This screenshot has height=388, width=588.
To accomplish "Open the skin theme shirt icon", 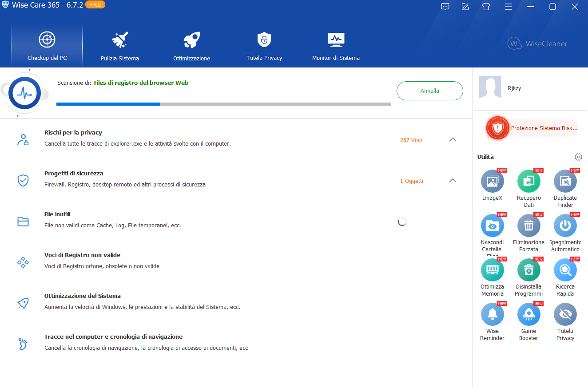I will (x=486, y=7).
